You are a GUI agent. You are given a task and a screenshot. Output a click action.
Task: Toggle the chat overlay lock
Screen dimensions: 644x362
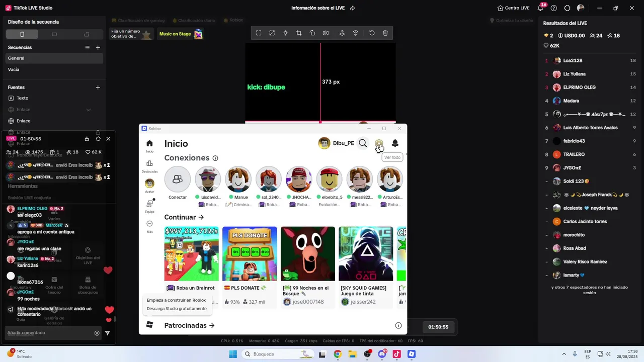tap(87, 139)
